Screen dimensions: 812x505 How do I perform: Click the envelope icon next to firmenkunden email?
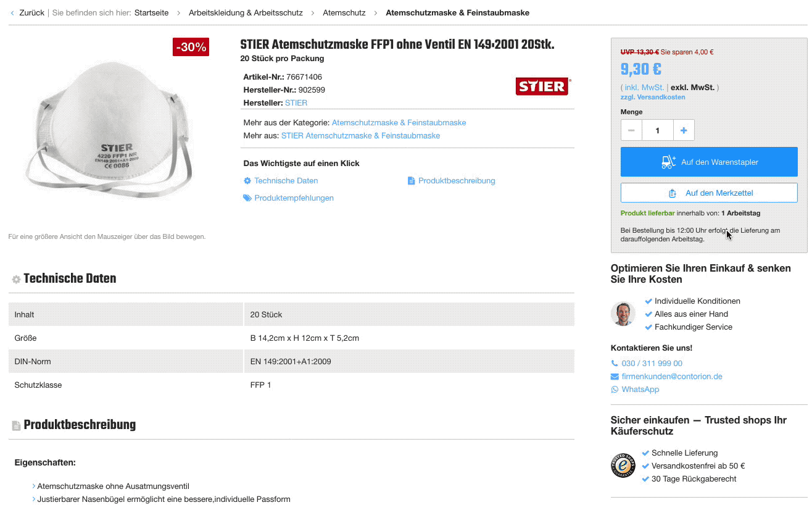click(x=615, y=377)
